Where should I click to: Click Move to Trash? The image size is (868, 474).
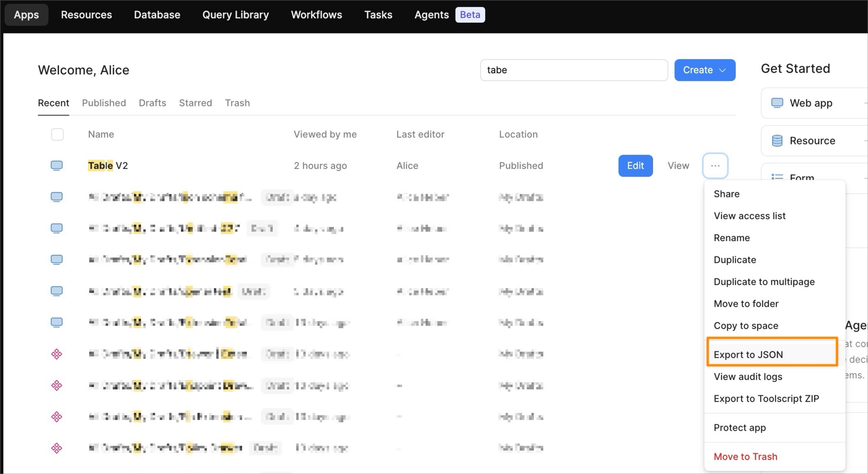click(x=774, y=456)
